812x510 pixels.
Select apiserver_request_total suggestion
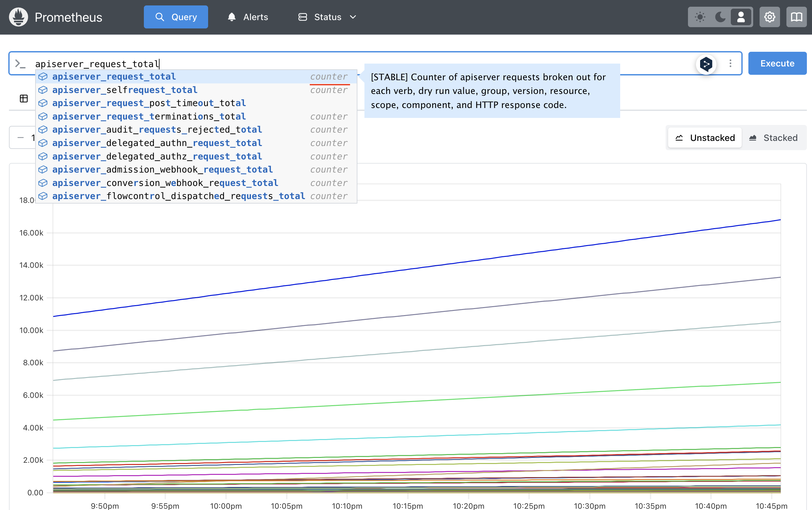(x=196, y=76)
